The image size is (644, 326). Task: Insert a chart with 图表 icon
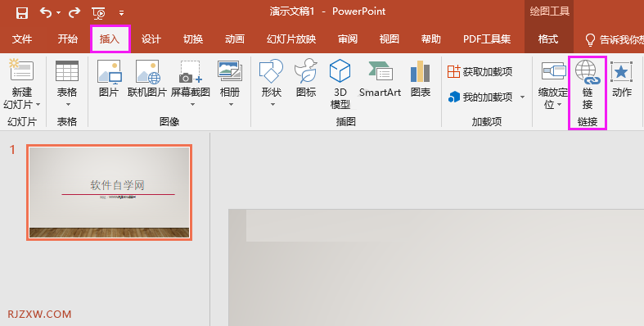pos(420,78)
